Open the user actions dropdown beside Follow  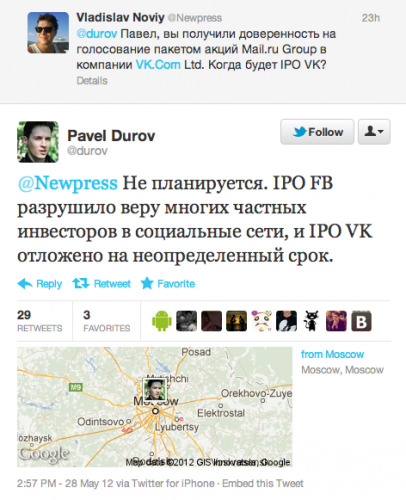point(374,132)
